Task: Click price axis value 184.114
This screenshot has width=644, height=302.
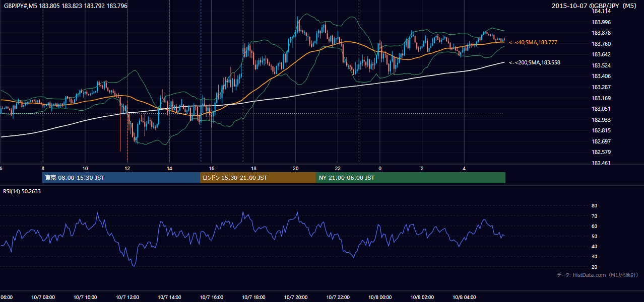Action: click(x=601, y=11)
